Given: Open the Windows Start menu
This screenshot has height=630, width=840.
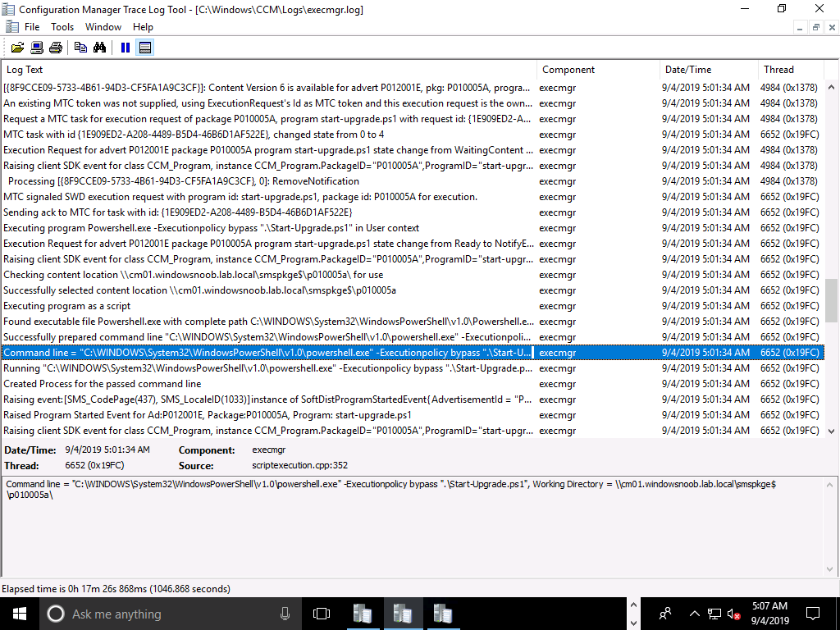Looking at the screenshot, I should coord(20,614).
